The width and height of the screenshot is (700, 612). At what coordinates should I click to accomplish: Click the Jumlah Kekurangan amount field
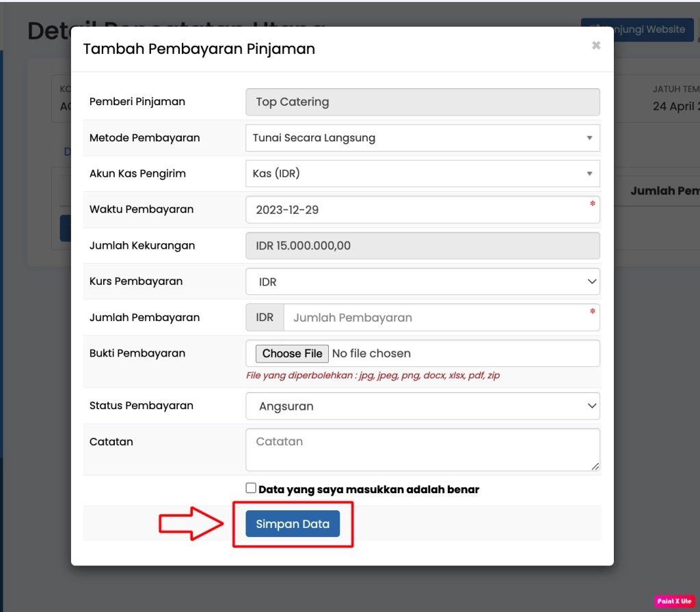coord(422,245)
